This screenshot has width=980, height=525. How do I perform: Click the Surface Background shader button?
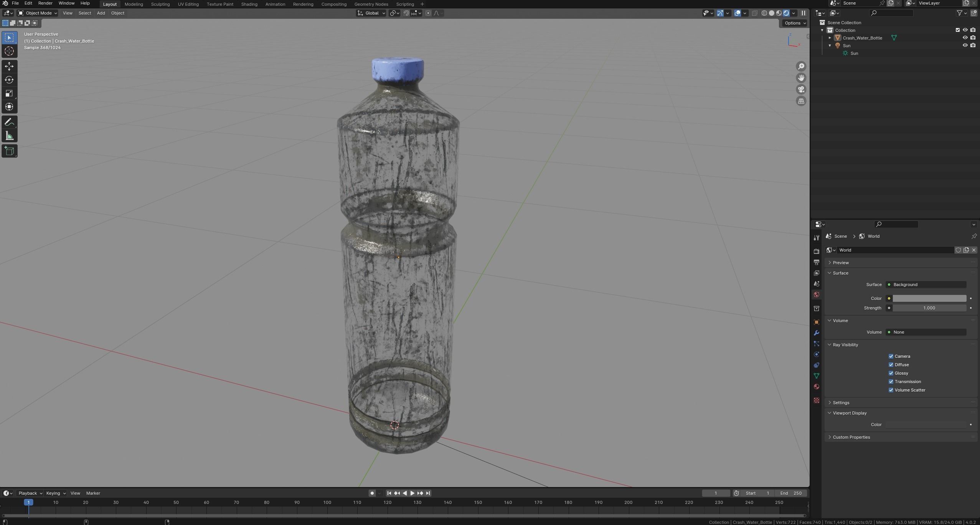point(926,285)
